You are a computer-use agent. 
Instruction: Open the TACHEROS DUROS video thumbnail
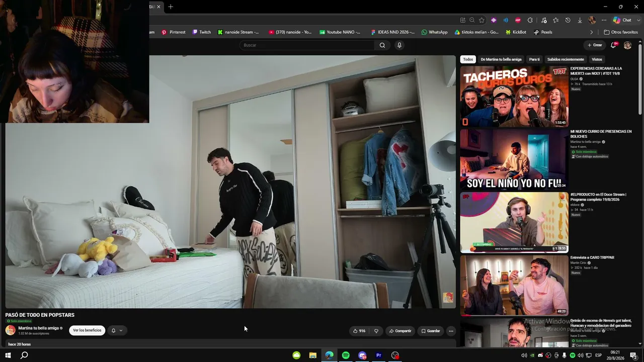pyautogui.click(x=514, y=96)
